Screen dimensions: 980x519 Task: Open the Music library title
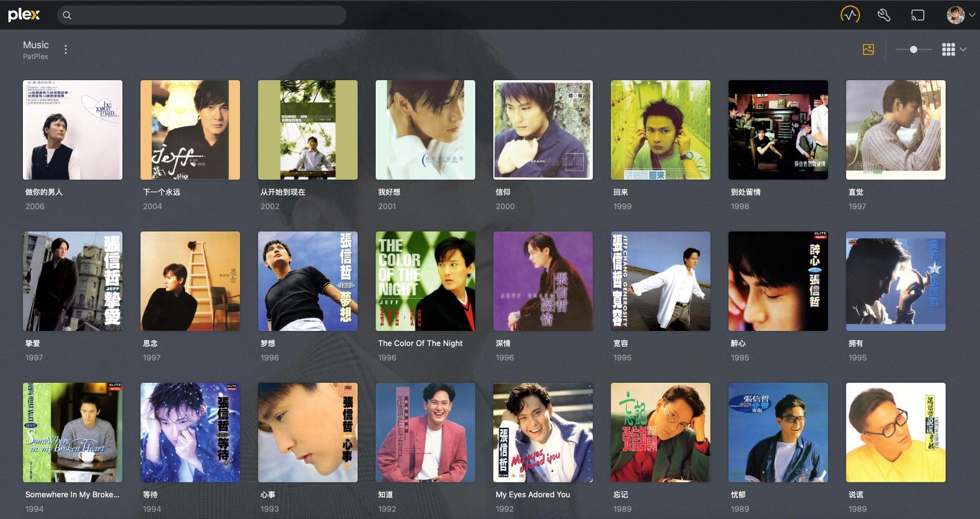point(36,45)
